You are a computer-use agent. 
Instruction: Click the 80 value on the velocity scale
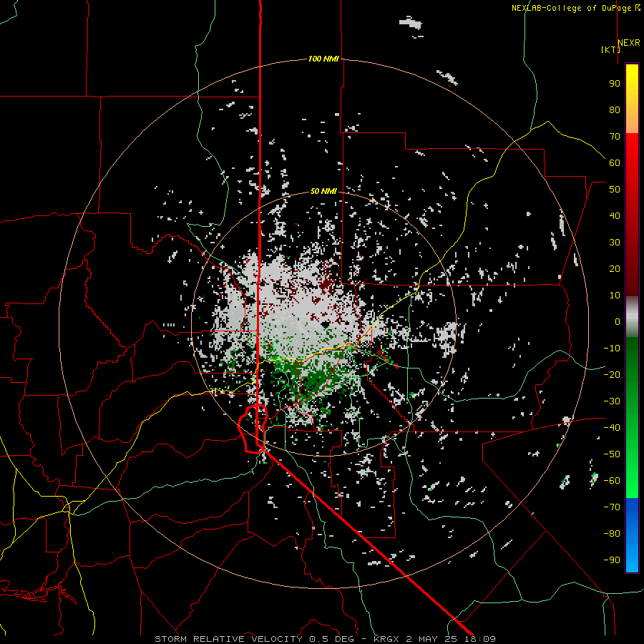click(615, 110)
